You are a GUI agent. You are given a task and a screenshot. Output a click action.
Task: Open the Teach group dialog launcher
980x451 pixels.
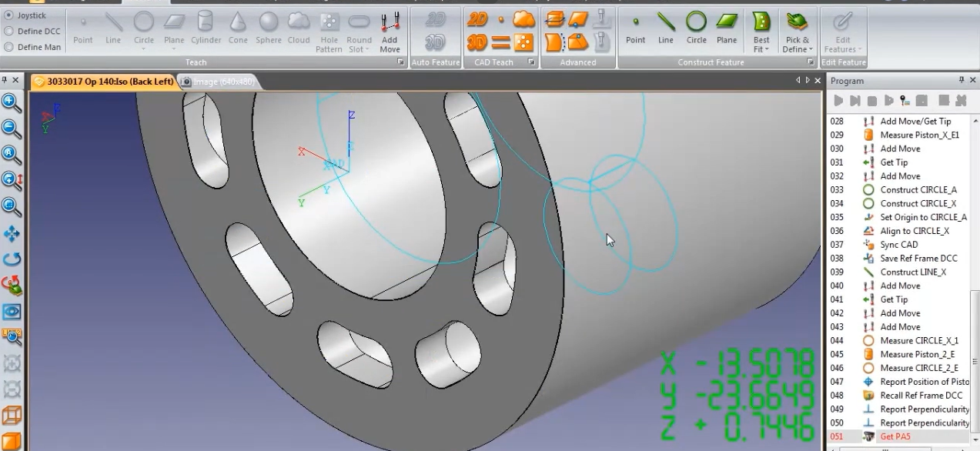(400, 62)
